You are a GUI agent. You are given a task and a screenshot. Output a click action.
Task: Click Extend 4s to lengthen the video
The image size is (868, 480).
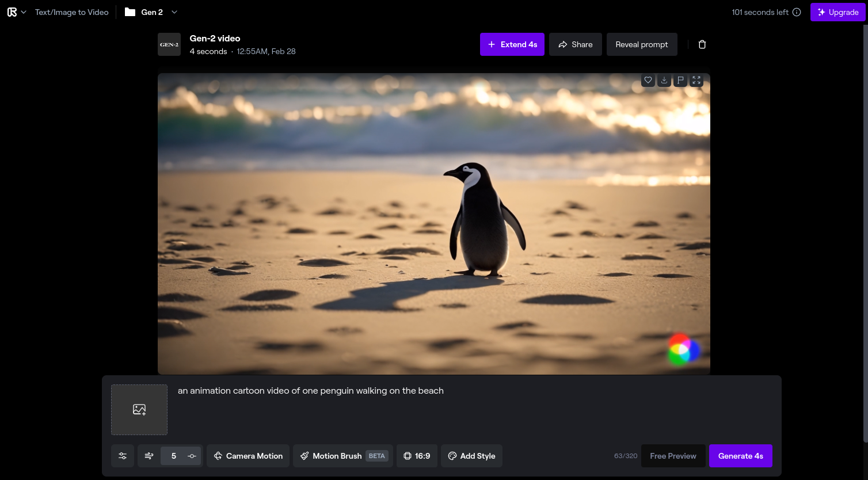point(512,44)
